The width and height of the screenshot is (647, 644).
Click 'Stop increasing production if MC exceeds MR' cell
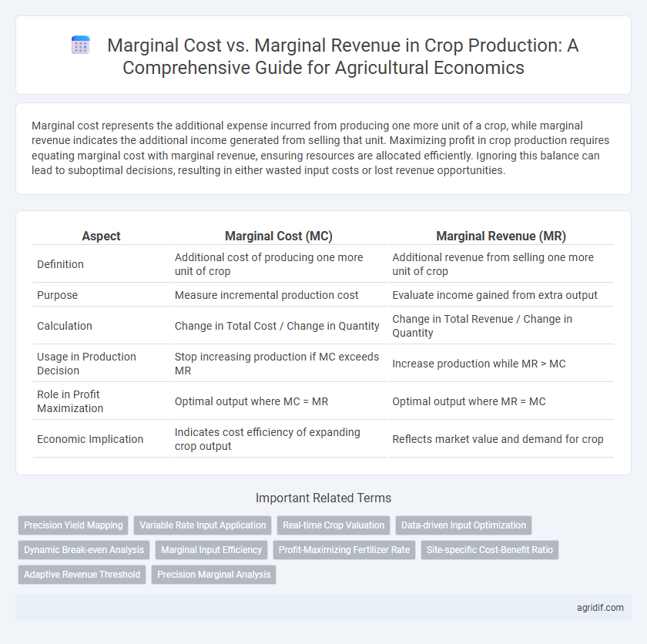279,364
